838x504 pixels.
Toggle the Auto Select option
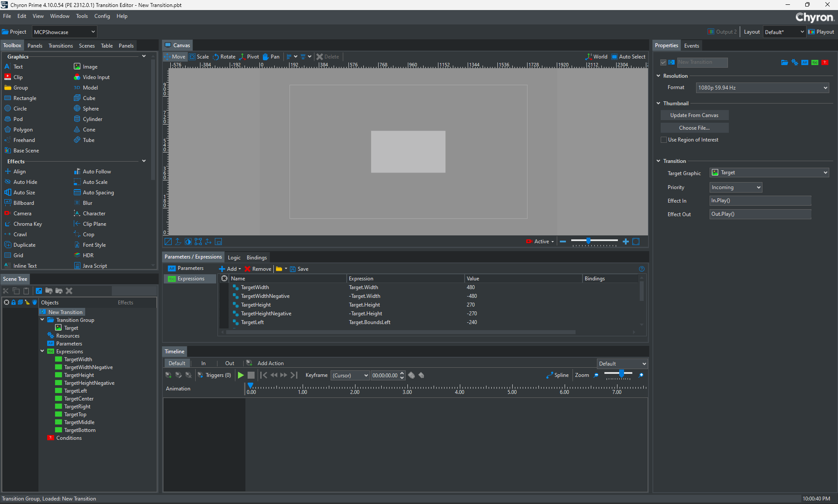point(628,57)
